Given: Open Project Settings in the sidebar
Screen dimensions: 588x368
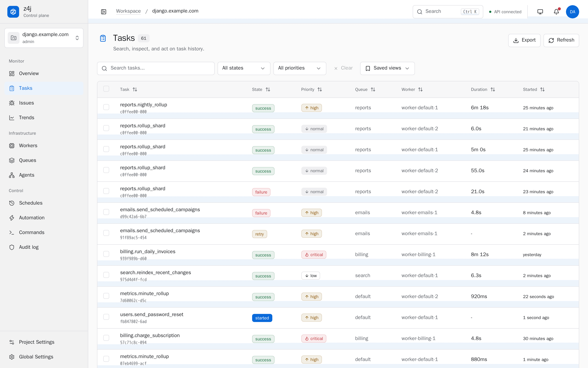Looking at the screenshot, I should coord(44,342).
